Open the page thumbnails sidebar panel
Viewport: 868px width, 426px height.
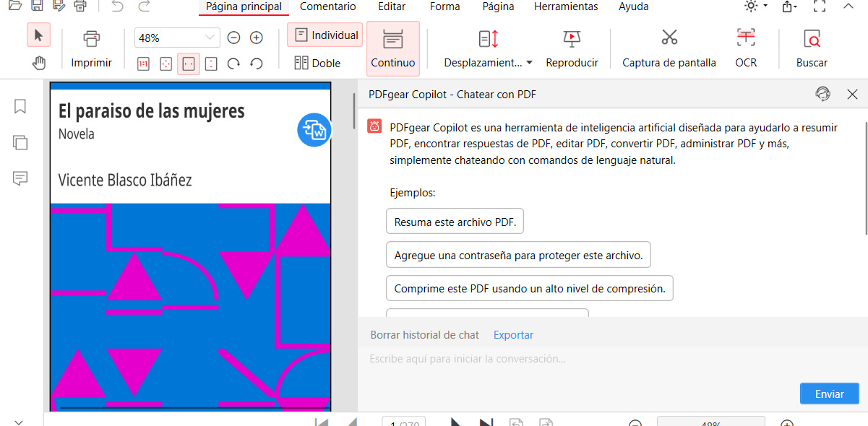tap(20, 142)
